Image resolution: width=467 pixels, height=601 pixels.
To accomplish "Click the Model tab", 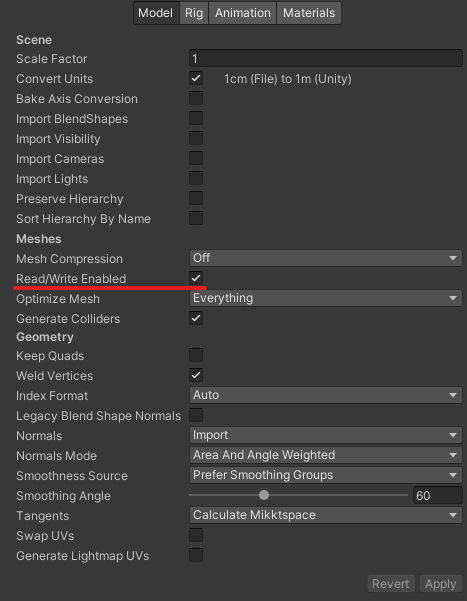I will 156,13.
